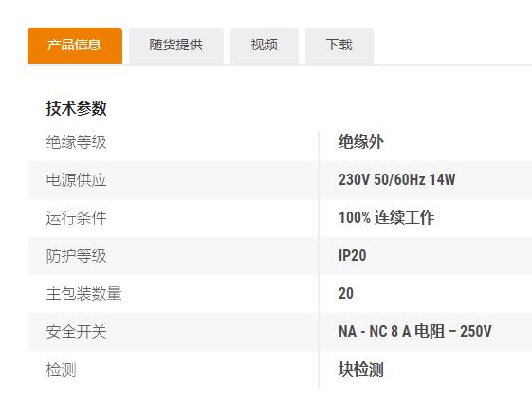Click the NA - NC 8 A 电阻 value
Viewport: 532px width, 405px height.
pyautogui.click(x=415, y=332)
